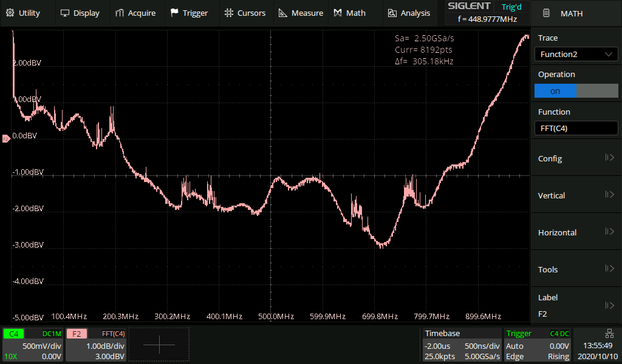Open the Measure menu

(x=301, y=13)
